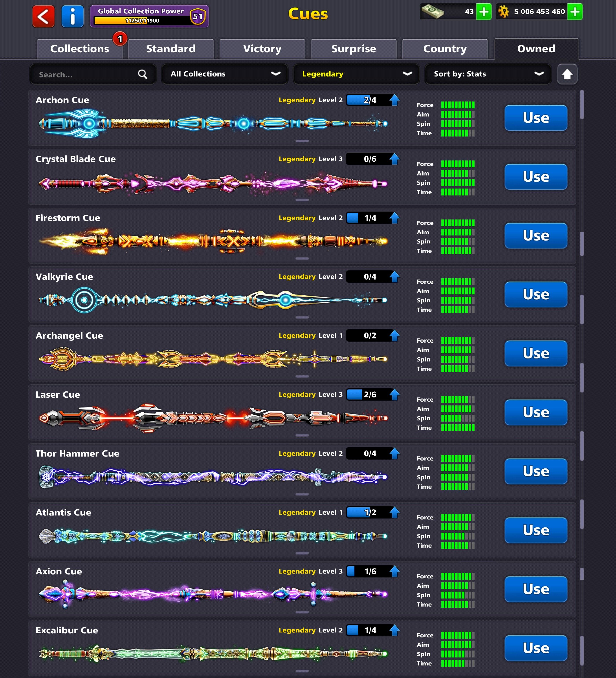Use the Valkyrie Cue
This screenshot has width=616, height=678.
(536, 295)
